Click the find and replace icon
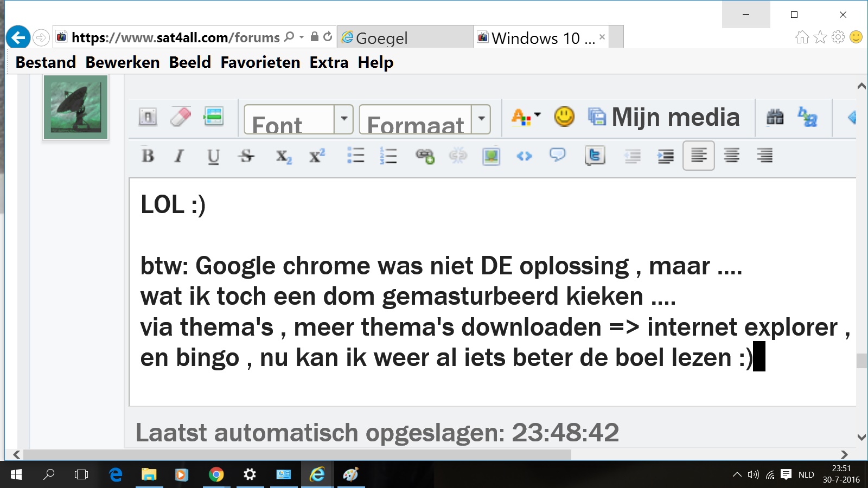Viewport: 868px width, 488px height. tap(808, 117)
